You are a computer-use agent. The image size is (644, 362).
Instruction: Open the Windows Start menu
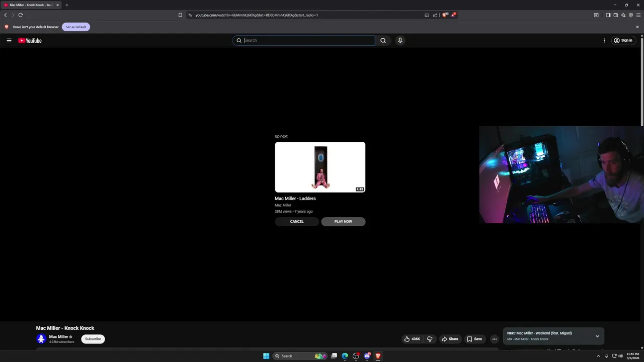pos(266,356)
